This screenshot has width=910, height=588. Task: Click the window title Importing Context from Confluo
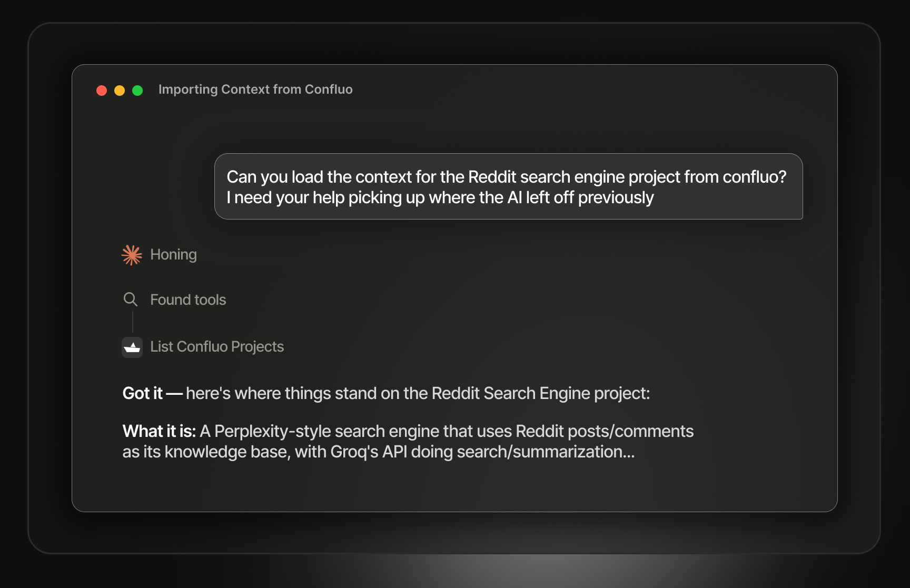(x=255, y=89)
